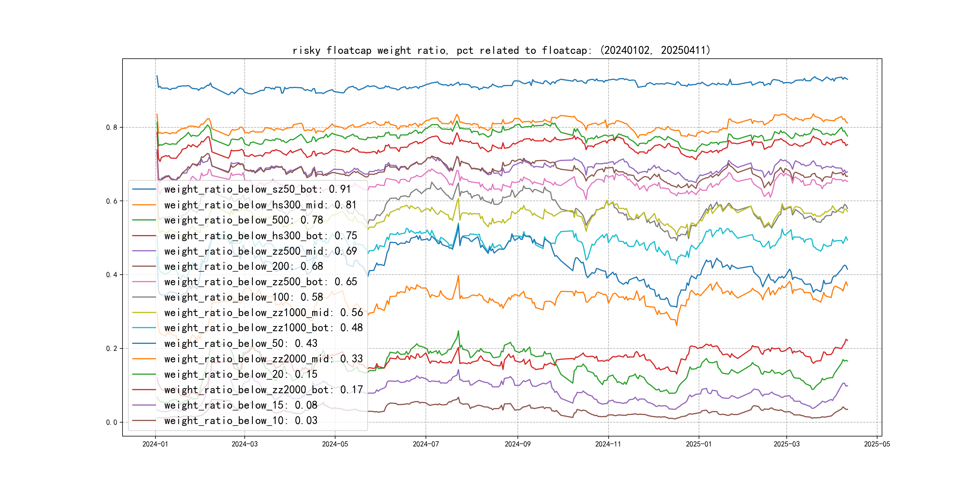Click legend label weight_ratio_below_10: 0.03

240,420
